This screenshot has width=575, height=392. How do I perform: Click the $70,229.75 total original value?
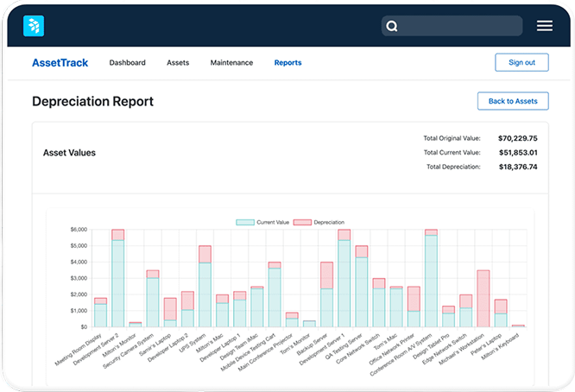pyautogui.click(x=518, y=138)
